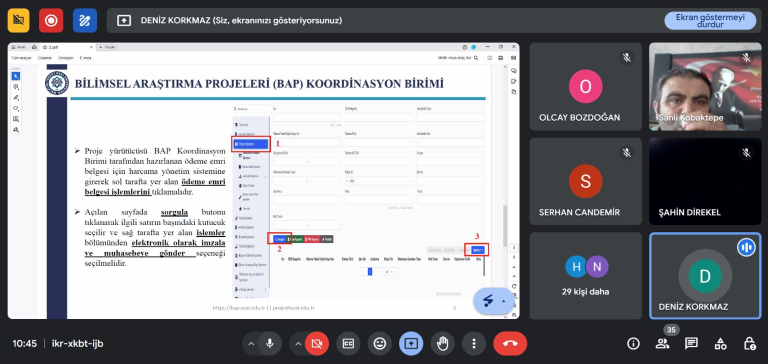The image size is (768, 364).
Task: Open the emoji reactions button
Action: pyautogui.click(x=380, y=343)
